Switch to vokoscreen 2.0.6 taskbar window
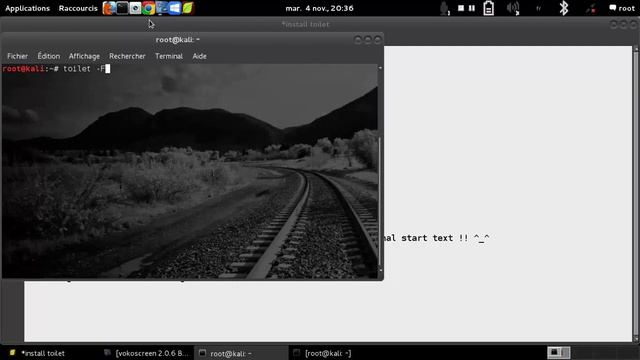The height and width of the screenshot is (360, 640). [146, 353]
